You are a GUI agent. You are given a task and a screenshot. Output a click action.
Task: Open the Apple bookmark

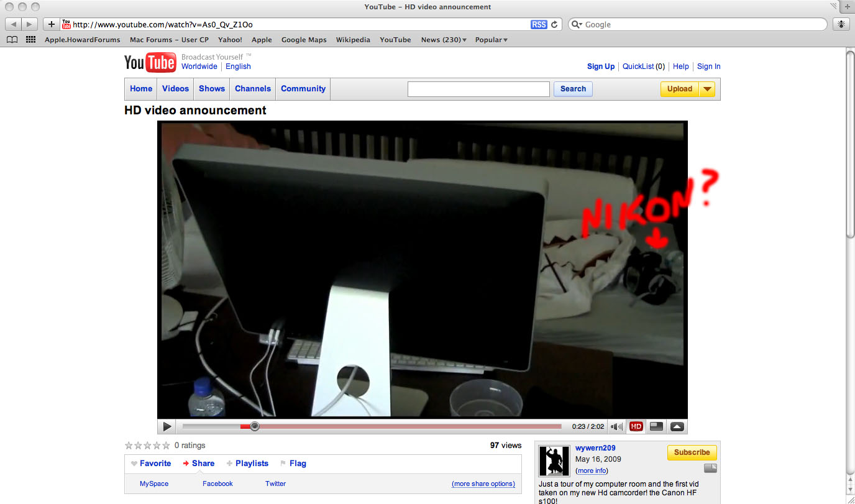262,40
